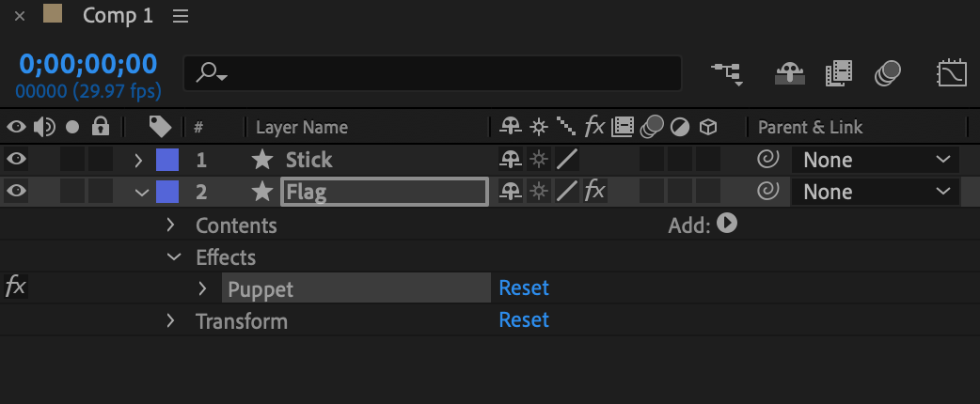Expand the Stick layer properties
The width and height of the screenshot is (980, 404).
click(139, 160)
